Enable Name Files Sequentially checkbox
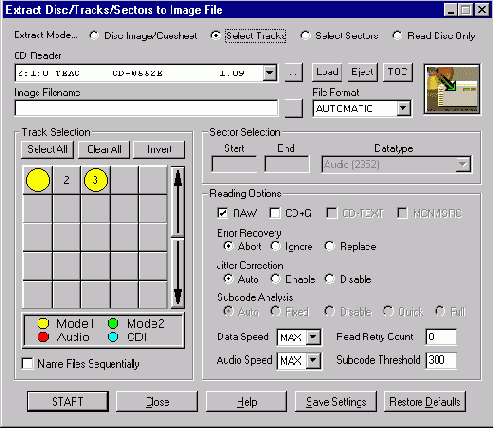The width and height of the screenshot is (493, 428). [x=27, y=363]
